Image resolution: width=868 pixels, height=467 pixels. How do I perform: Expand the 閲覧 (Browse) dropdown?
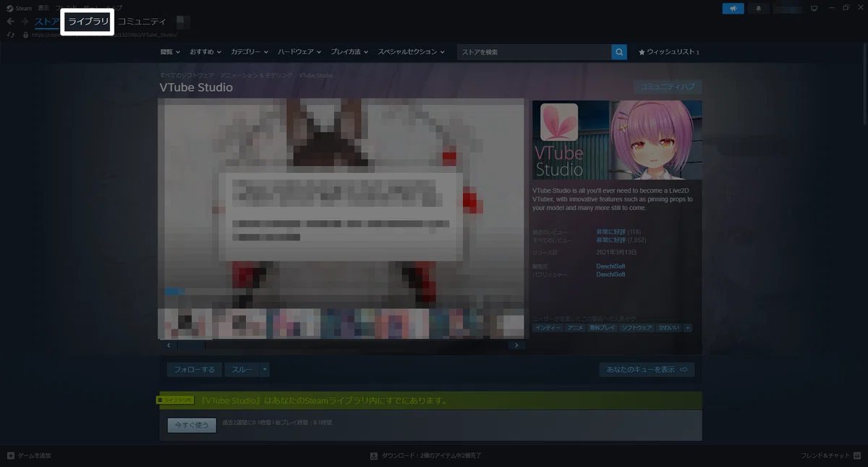point(171,52)
